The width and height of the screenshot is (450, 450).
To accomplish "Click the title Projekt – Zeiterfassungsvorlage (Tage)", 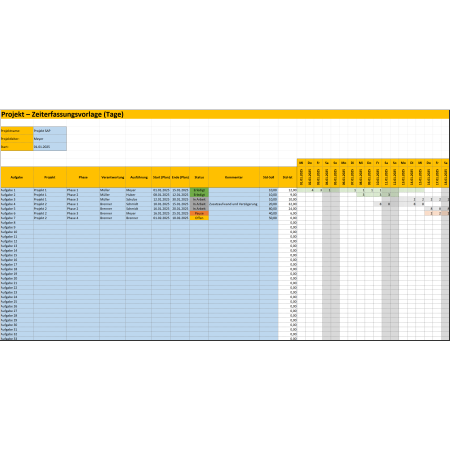I will [x=62, y=114].
